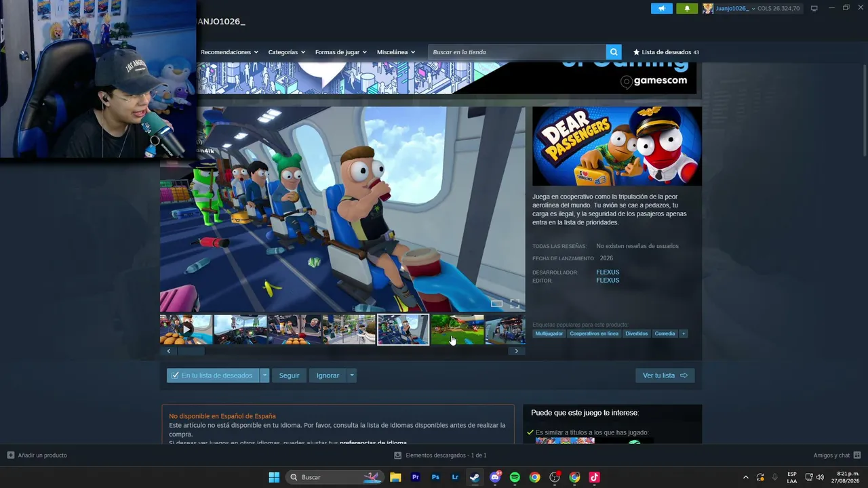The image size is (868, 488).
Task: Click the microphone tray icon
Action: click(774, 477)
